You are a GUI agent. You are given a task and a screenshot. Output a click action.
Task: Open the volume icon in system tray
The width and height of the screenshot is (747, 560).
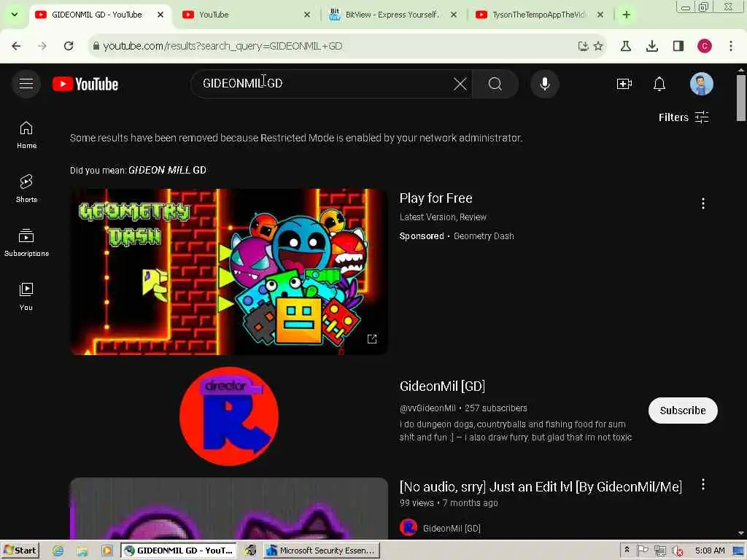click(677, 551)
